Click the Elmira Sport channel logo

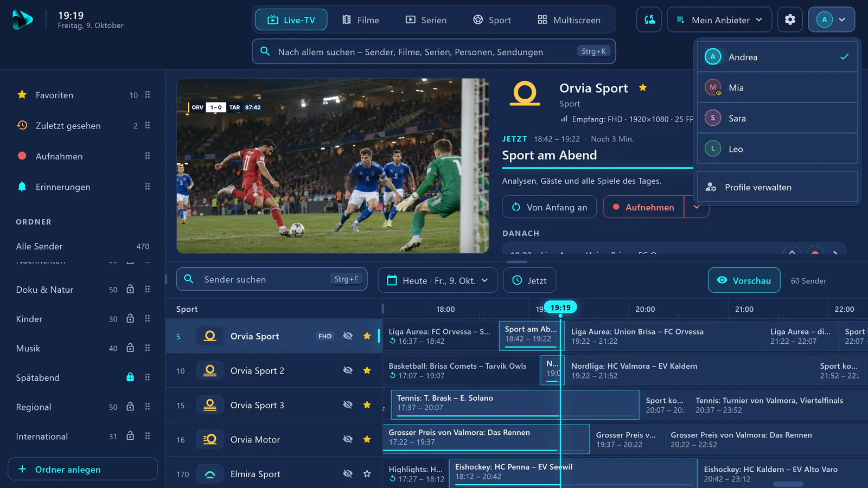tap(210, 474)
